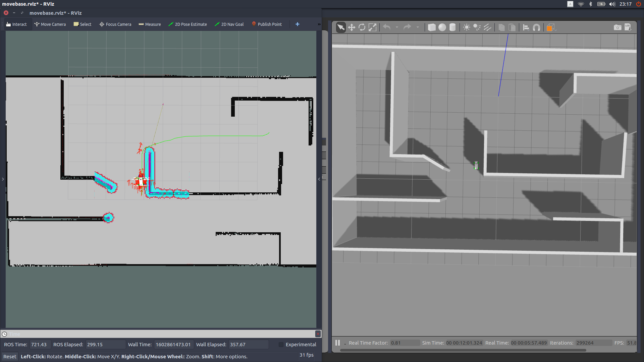
Task: Expand the RViz toolbar overflow chevron
Action: tap(319, 24)
